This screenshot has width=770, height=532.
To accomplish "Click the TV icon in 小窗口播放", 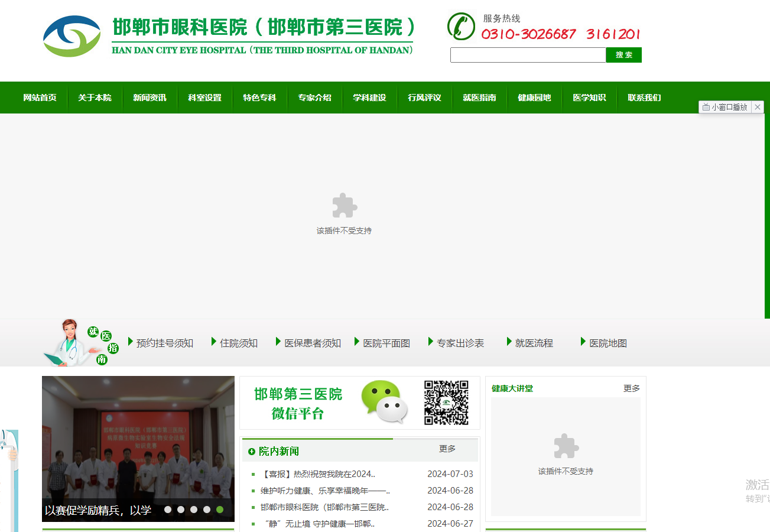I will point(706,107).
